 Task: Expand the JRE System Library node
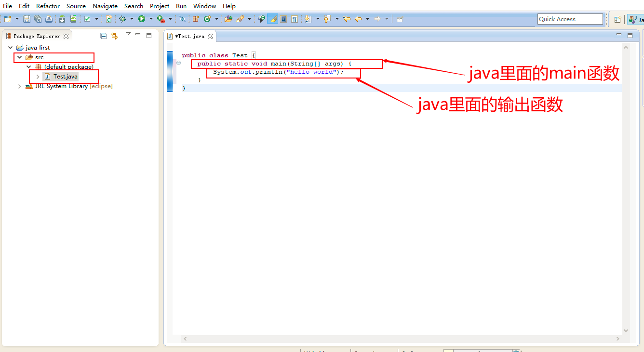(x=20, y=86)
